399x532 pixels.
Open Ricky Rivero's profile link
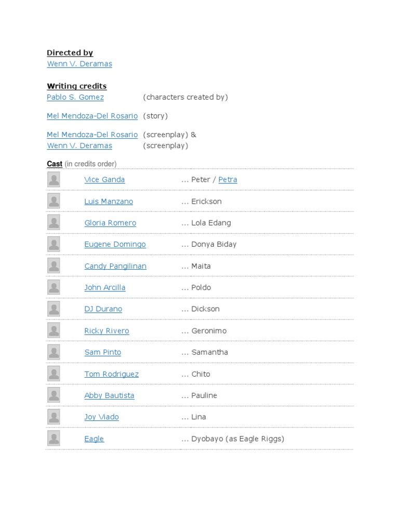(x=107, y=331)
